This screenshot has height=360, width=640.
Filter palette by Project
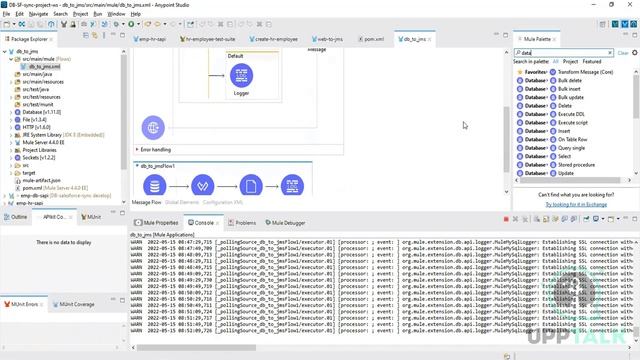pyautogui.click(x=570, y=62)
